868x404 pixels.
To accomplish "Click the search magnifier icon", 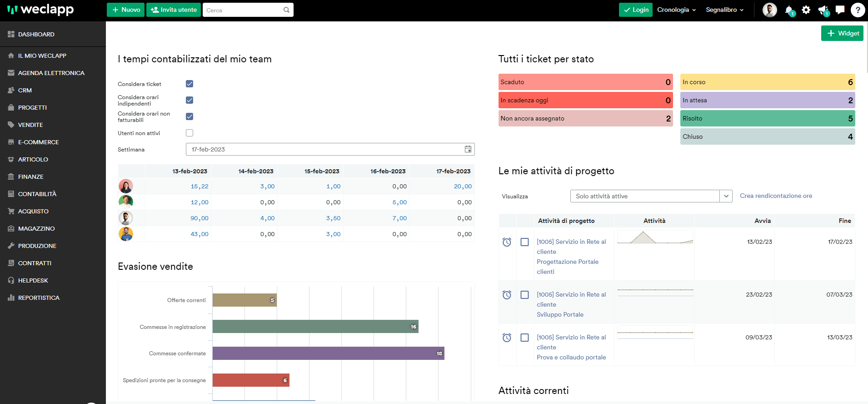I will coord(286,10).
